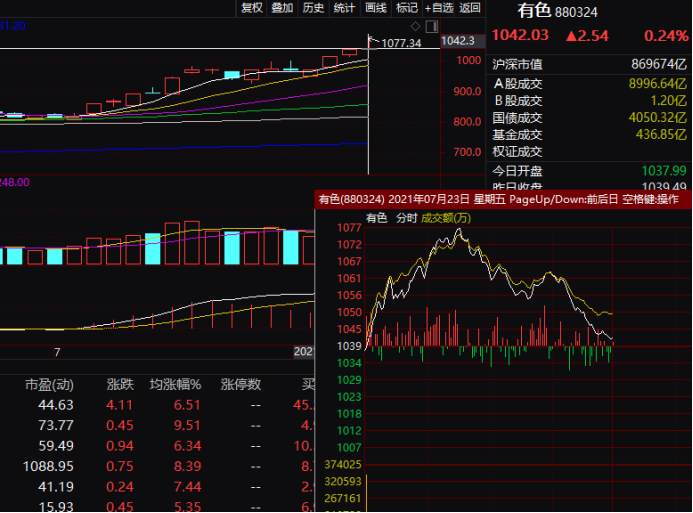Select 分时 tab in popup chart

(406, 217)
